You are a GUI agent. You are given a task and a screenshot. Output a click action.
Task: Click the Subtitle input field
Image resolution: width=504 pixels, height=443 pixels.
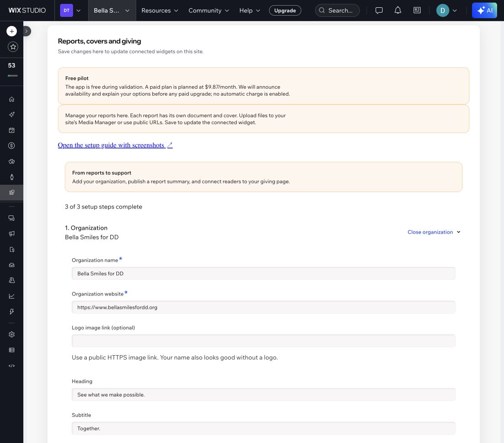[263, 429]
